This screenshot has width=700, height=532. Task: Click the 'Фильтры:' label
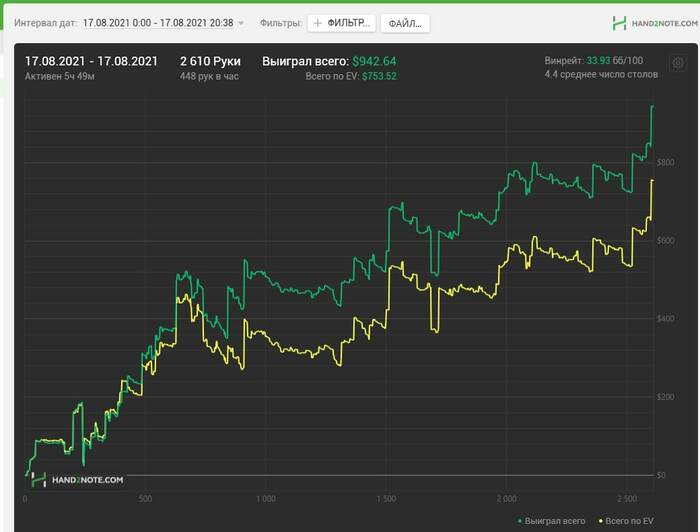pos(281,23)
